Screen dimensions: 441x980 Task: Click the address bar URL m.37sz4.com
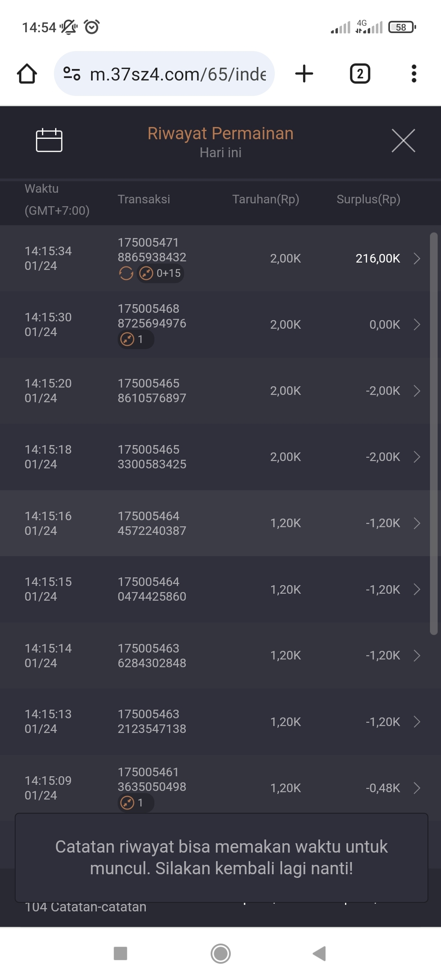178,74
